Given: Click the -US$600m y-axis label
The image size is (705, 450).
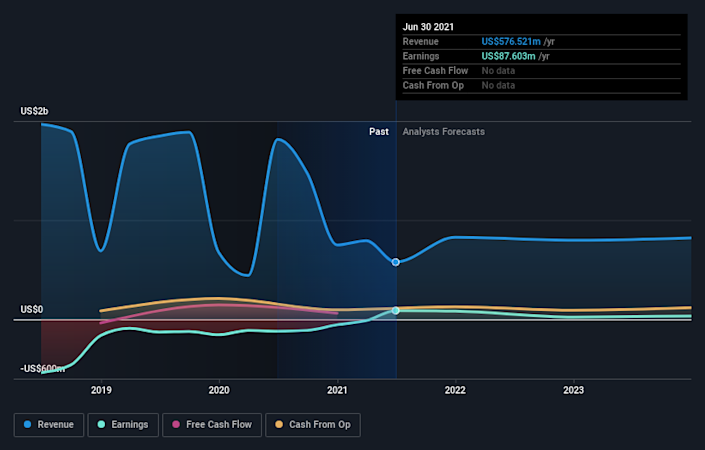Looking at the screenshot, I should (42, 370).
